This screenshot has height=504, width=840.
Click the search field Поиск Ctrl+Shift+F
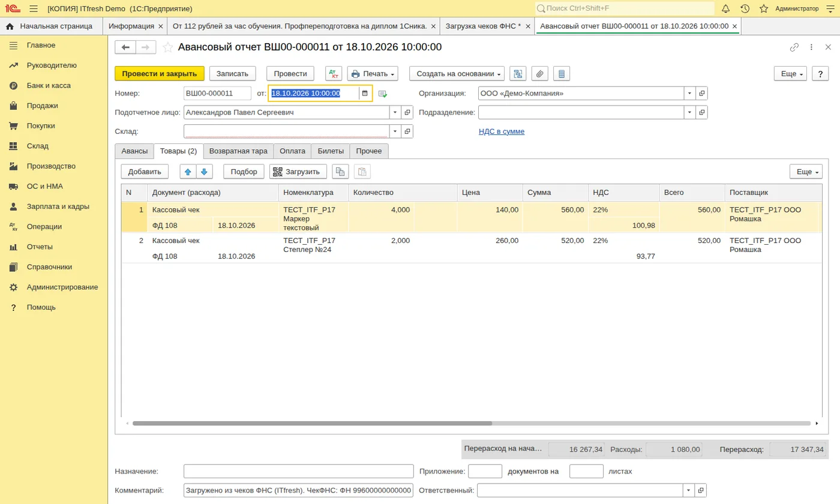(625, 8)
